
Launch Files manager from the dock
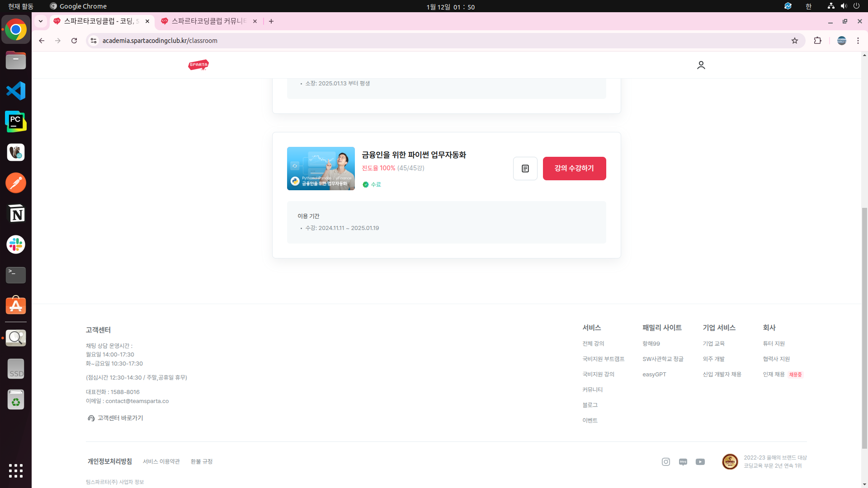[16, 60]
